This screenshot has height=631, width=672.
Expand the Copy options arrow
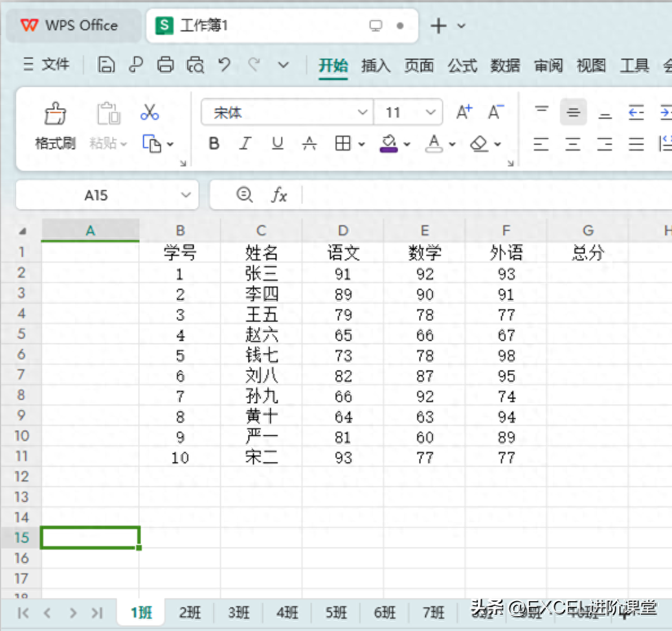(x=170, y=144)
